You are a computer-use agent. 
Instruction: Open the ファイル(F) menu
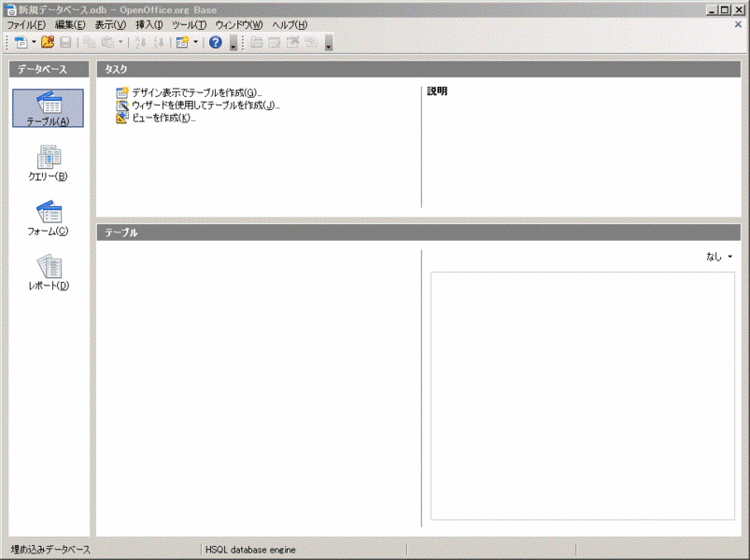[x=26, y=25]
